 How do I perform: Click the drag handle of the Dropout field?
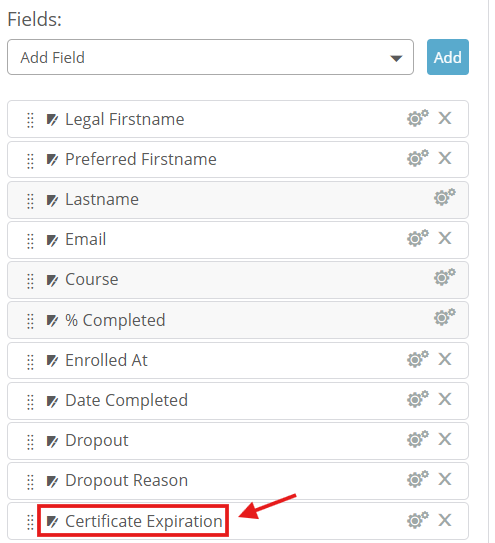[30, 442]
